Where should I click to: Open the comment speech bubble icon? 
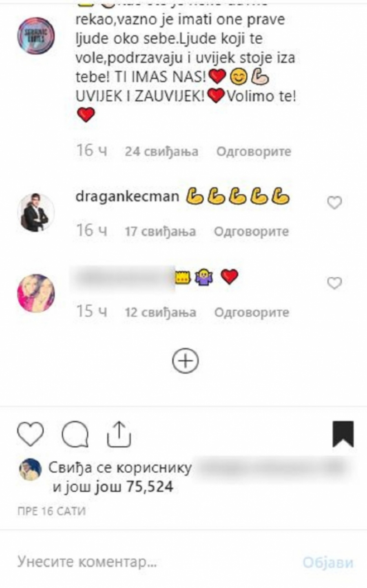[75, 435]
